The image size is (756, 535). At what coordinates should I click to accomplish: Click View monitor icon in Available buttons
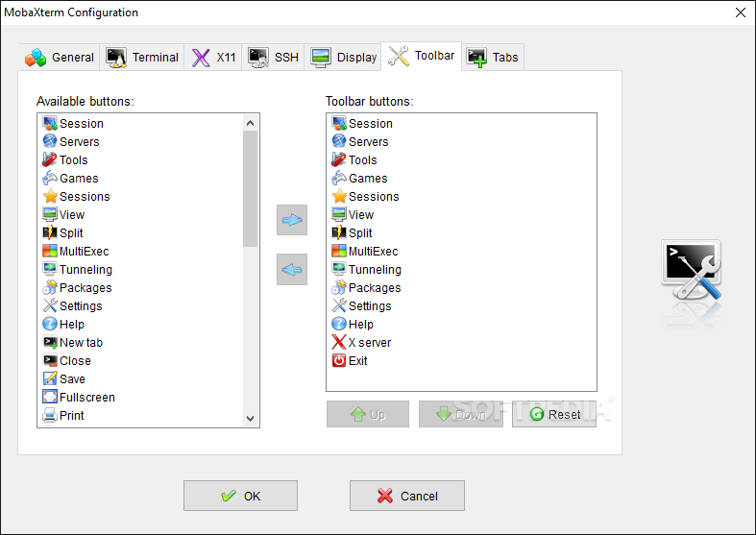tap(50, 214)
